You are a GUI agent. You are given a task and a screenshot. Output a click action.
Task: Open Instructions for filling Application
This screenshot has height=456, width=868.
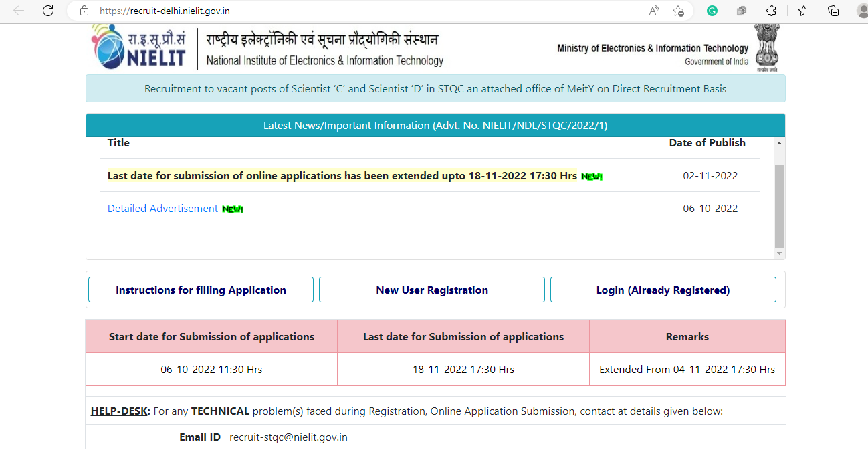pyautogui.click(x=201, y=290)
